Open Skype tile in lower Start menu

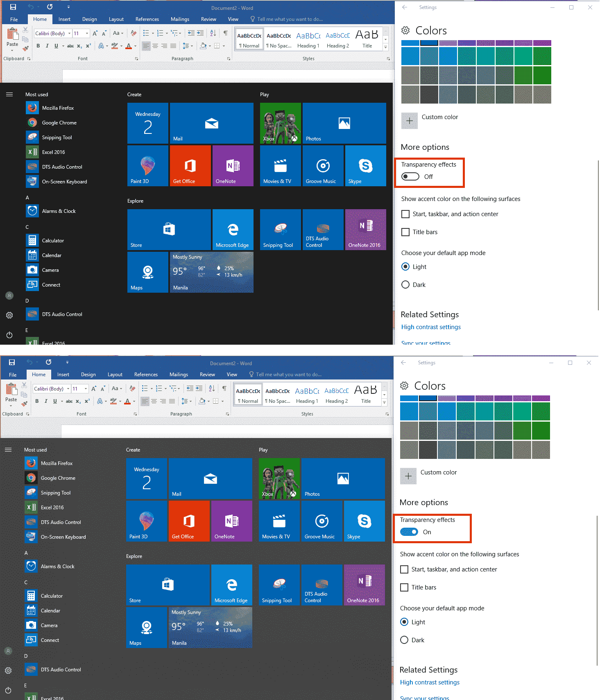[x=365, y=521]
